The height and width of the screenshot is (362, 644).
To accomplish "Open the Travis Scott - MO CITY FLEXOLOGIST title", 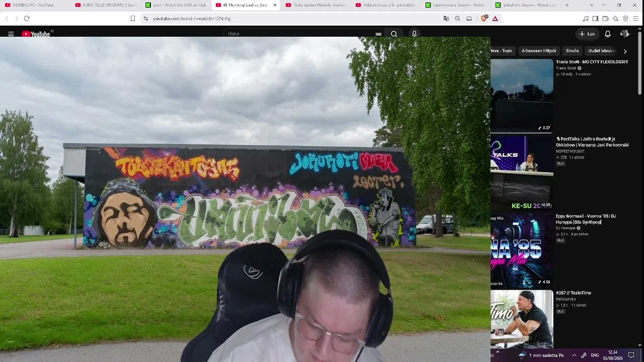I will click(x=592, y=62).
